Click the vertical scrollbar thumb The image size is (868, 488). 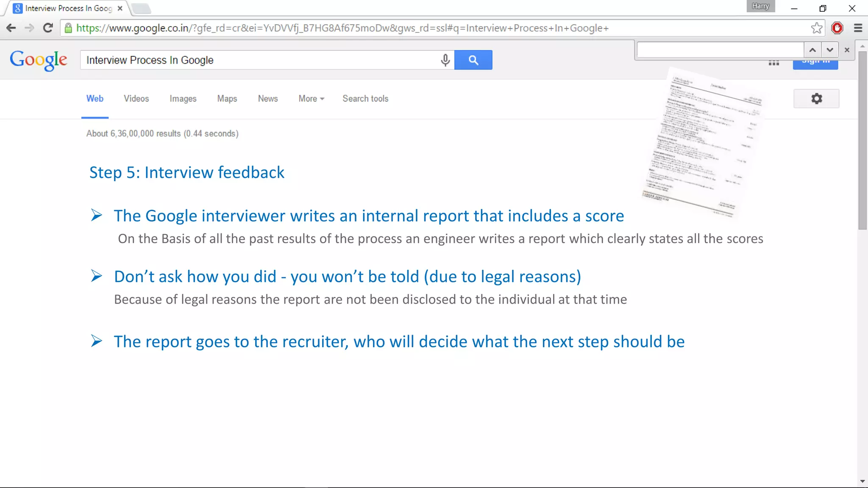point(862,140)
